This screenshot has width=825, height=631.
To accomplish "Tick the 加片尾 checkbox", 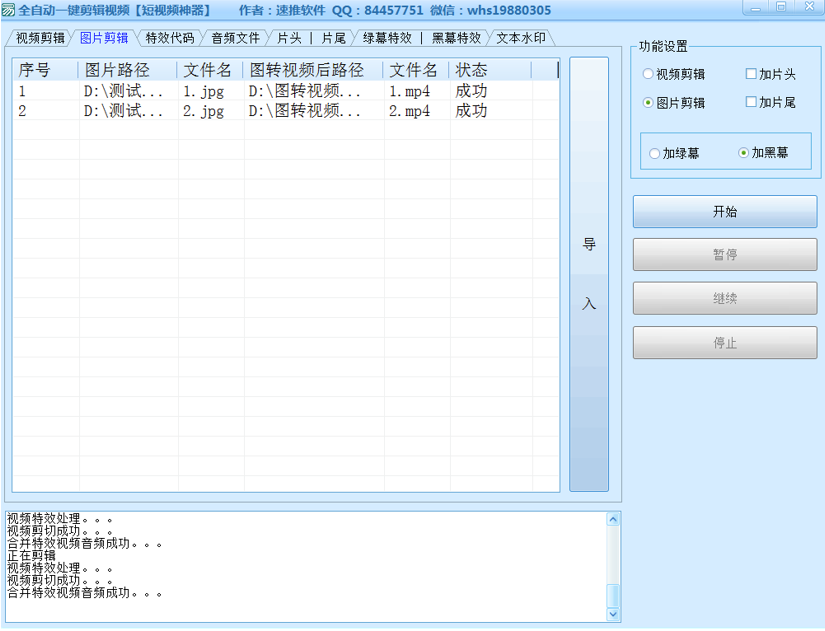I will click(752, 103).
